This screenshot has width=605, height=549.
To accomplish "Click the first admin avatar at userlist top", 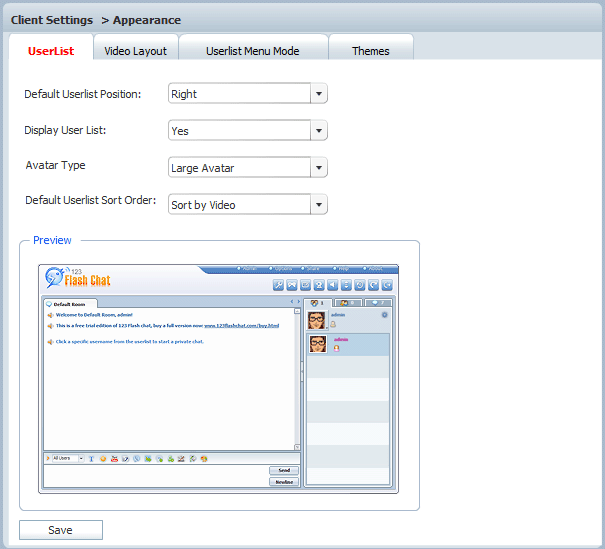I will (x=317, y=320).
